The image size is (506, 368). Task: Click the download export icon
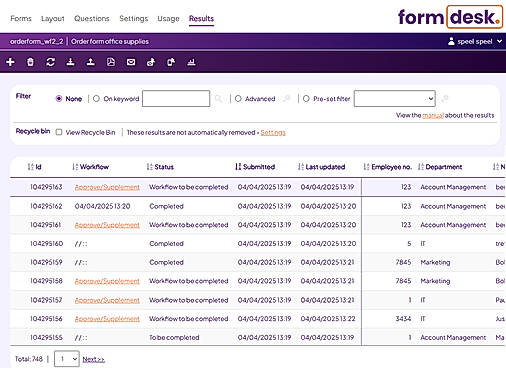coord(70,62)
